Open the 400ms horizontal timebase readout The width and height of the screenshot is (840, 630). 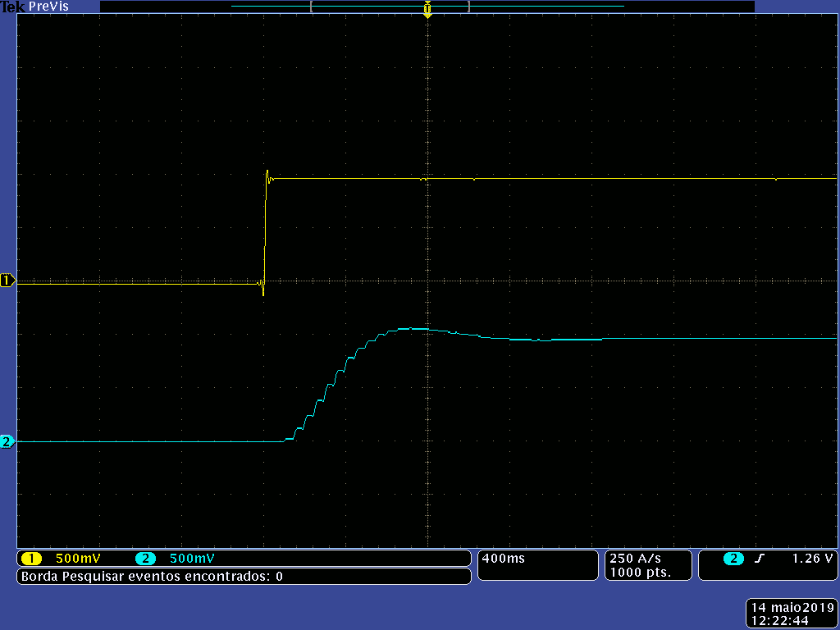coord(504,559)
